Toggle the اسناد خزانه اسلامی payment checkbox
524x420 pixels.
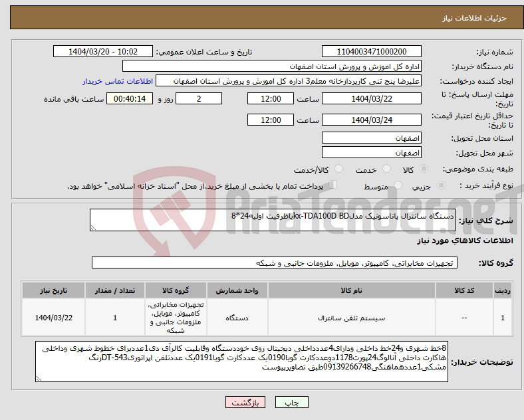pos(333,185)
